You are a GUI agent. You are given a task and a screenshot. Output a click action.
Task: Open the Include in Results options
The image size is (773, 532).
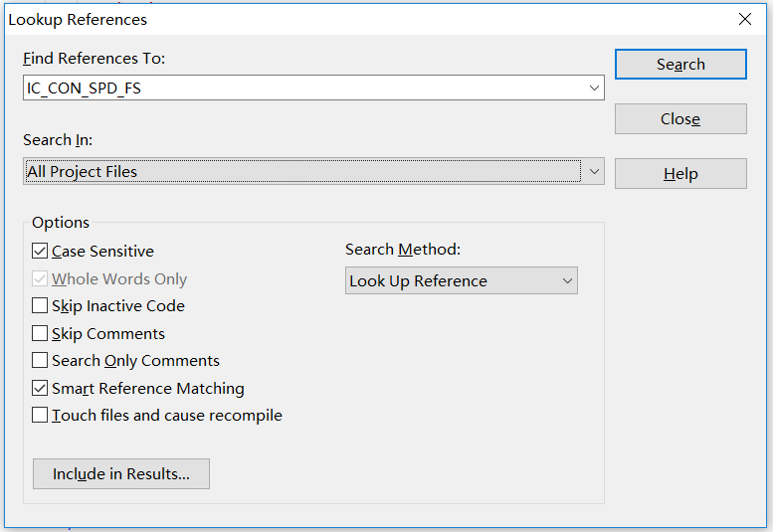(x=121, y=474)
